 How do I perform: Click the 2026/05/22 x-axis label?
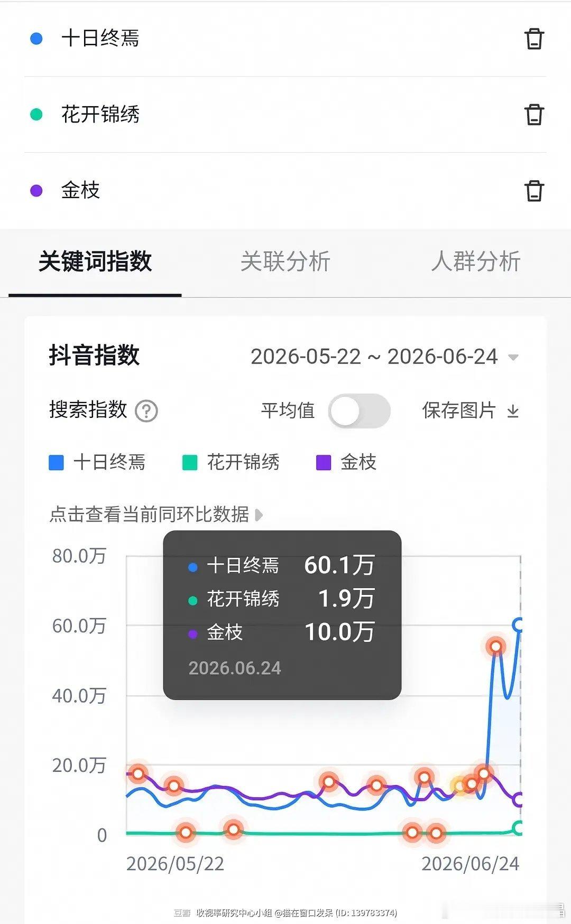point(175,864)
